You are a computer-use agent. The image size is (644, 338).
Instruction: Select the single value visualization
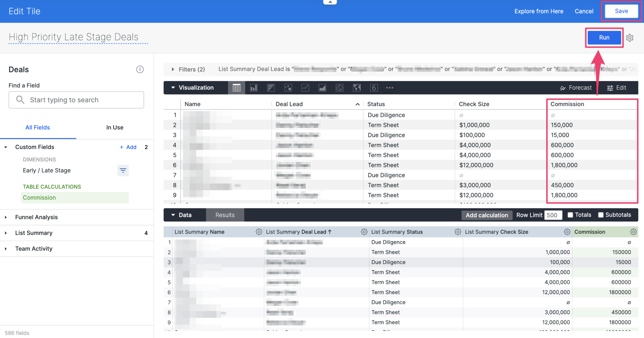pyautogui.click(x=374, y=88)
